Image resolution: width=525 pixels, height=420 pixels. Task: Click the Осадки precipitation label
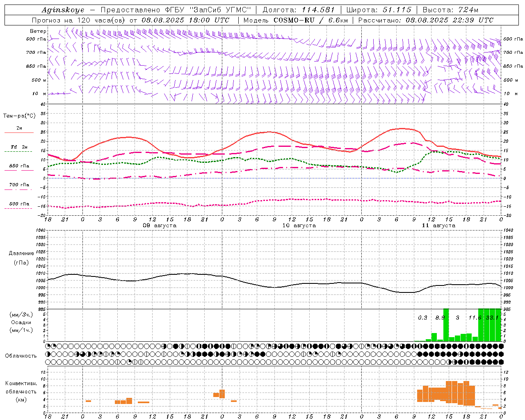point(21,322)
